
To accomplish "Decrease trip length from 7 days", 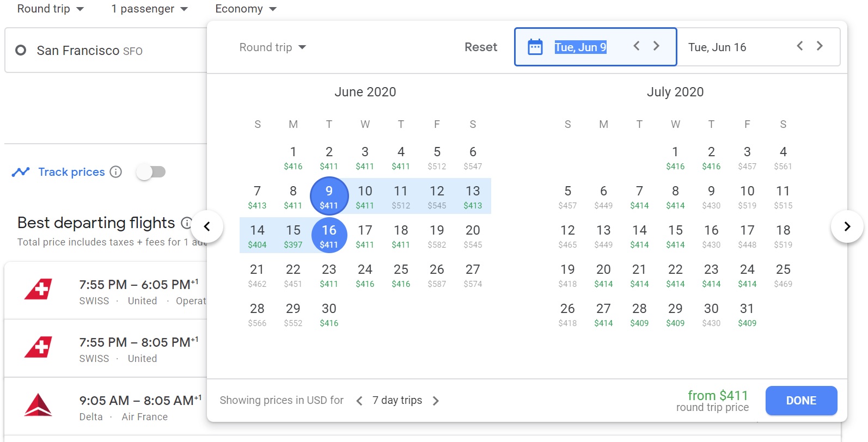I will tap(359, 401).
